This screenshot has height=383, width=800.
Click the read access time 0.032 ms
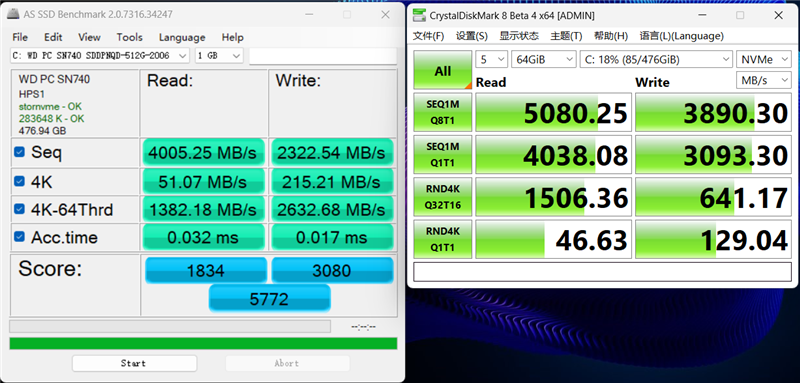(204, 237)
